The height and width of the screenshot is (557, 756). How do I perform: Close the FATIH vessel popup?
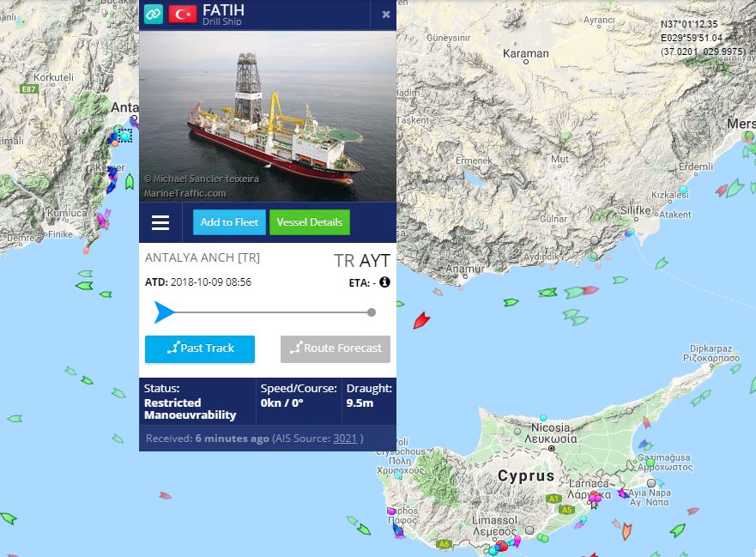click(x=385, y=15)
